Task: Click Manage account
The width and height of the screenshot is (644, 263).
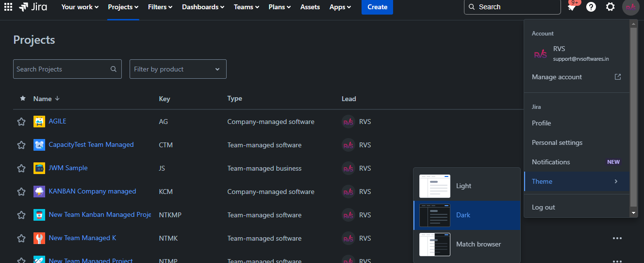Action: 577,77
